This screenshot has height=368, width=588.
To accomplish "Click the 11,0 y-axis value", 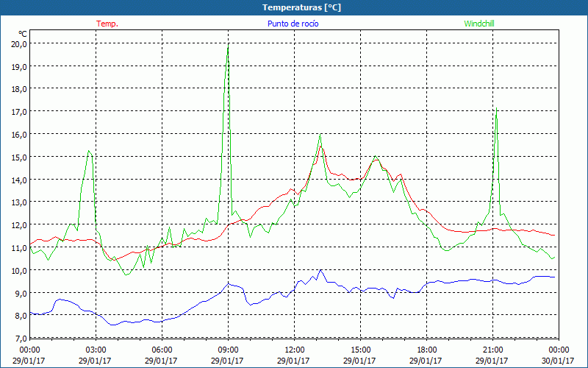I will coord(20,247).
